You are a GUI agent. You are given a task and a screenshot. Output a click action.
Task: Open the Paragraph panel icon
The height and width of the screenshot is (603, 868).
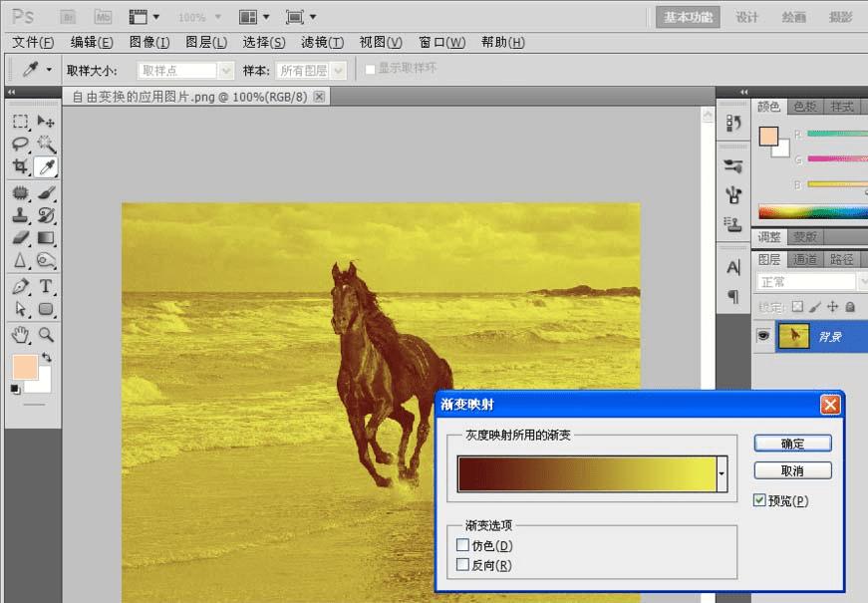[733, 297]
